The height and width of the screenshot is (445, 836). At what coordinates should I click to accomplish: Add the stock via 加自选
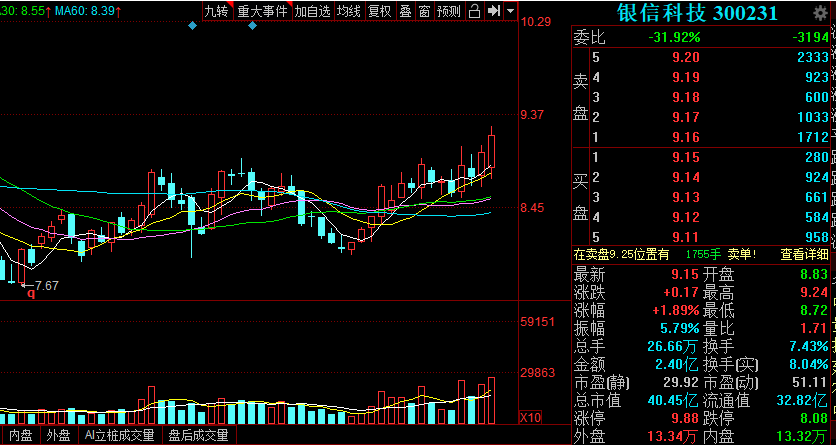pos(313,11)
